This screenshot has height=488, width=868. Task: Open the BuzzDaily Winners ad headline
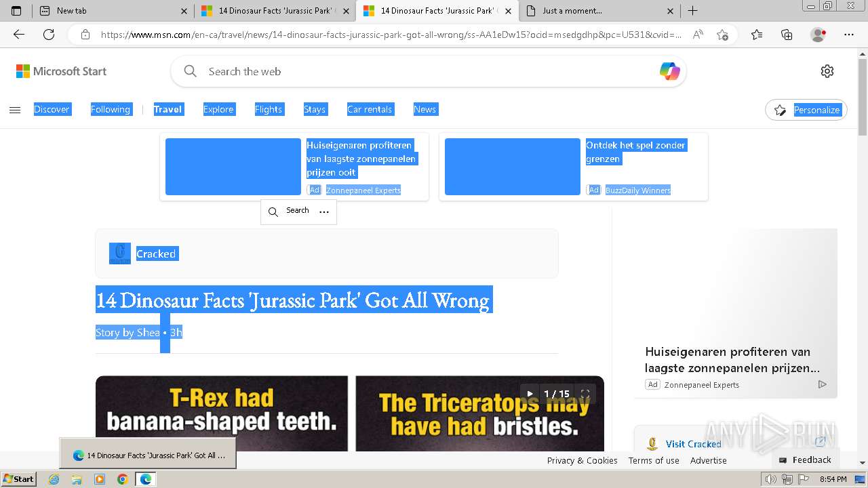coord(635,152)
